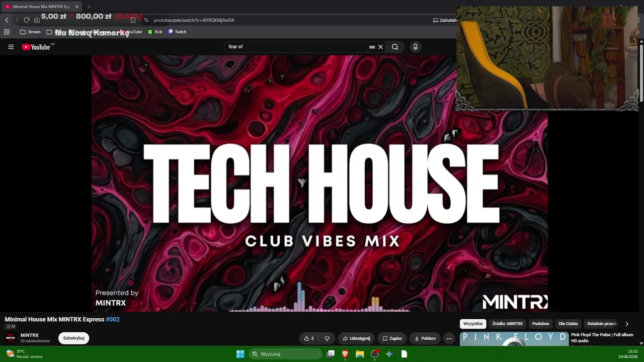
Task: Click the '20 subskrybentów' subscriber count
Action: 35,341
